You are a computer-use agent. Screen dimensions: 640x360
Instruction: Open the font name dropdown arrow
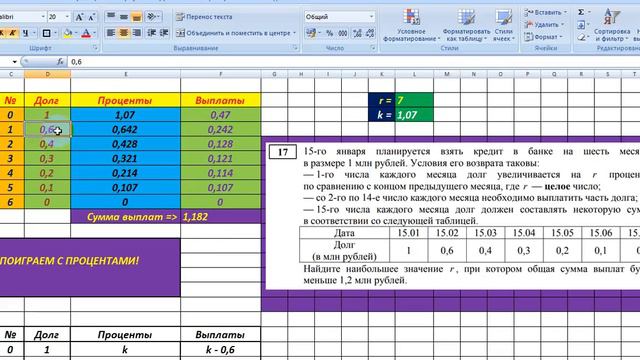click(x=43, y=17)
